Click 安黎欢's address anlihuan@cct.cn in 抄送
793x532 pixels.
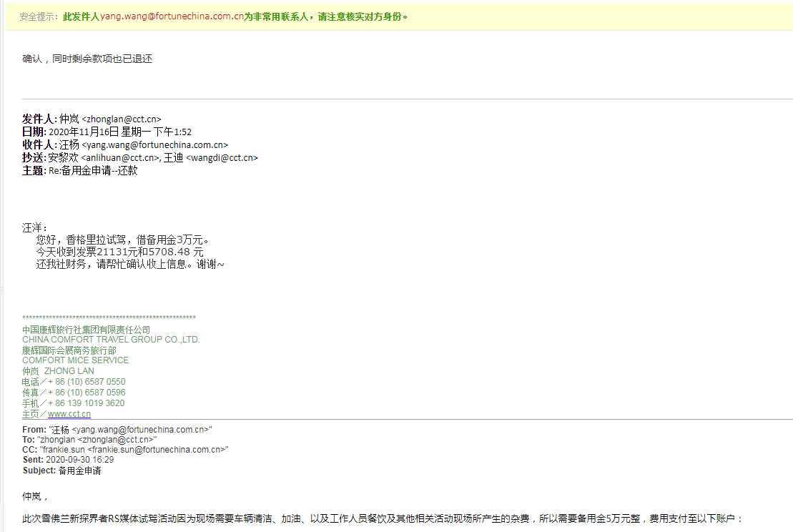point(119,158)
